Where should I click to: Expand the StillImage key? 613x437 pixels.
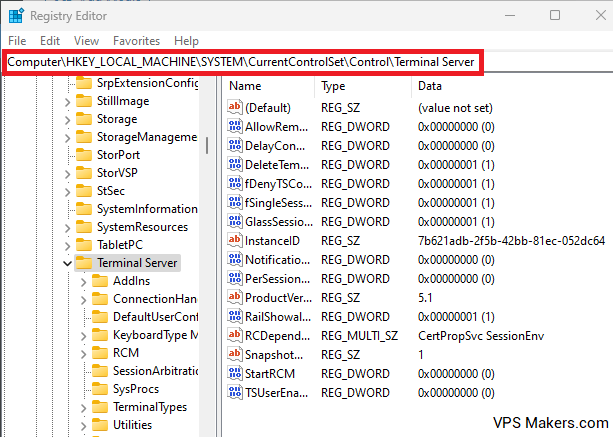[x=67, y=102]
